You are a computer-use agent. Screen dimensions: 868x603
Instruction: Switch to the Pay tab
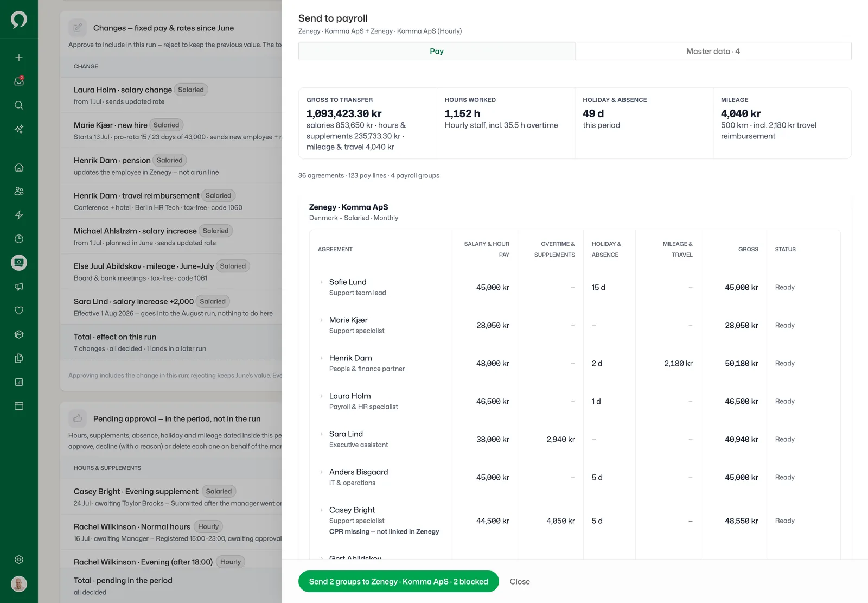coord(437,51)
